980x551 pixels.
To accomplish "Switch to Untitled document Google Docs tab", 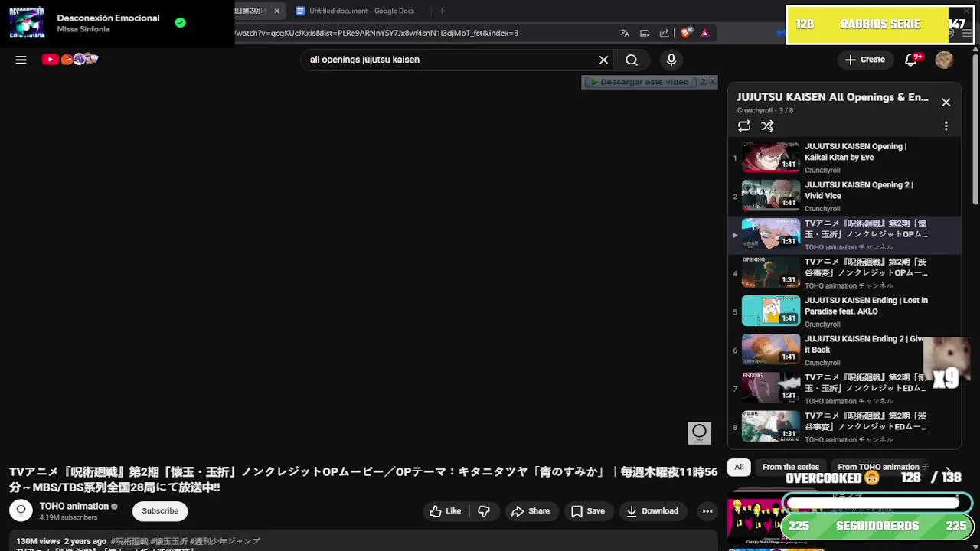I will tap(354, 11).
